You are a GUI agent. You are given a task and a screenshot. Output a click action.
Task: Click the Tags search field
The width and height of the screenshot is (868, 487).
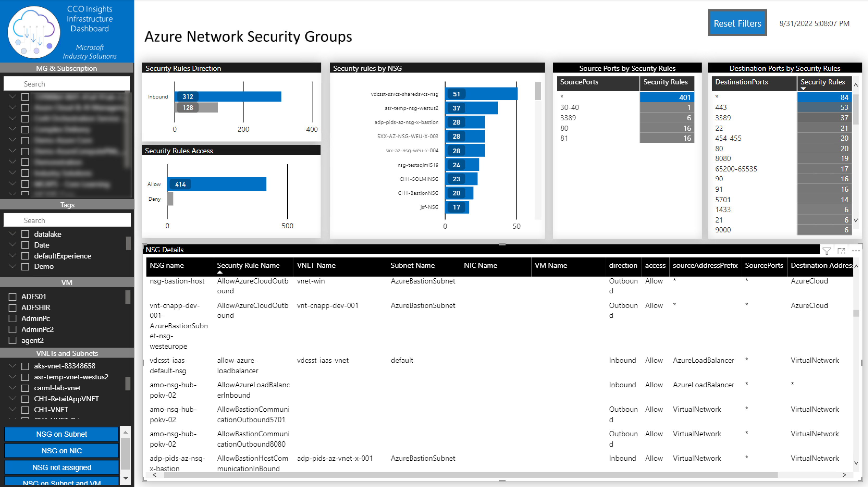pos(67,220)
